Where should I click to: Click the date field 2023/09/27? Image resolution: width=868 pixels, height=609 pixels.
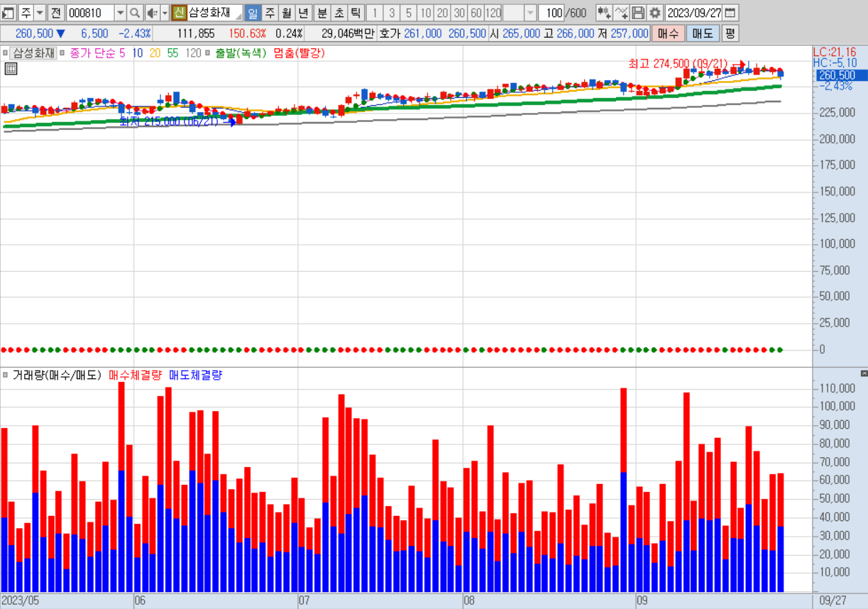694,13
